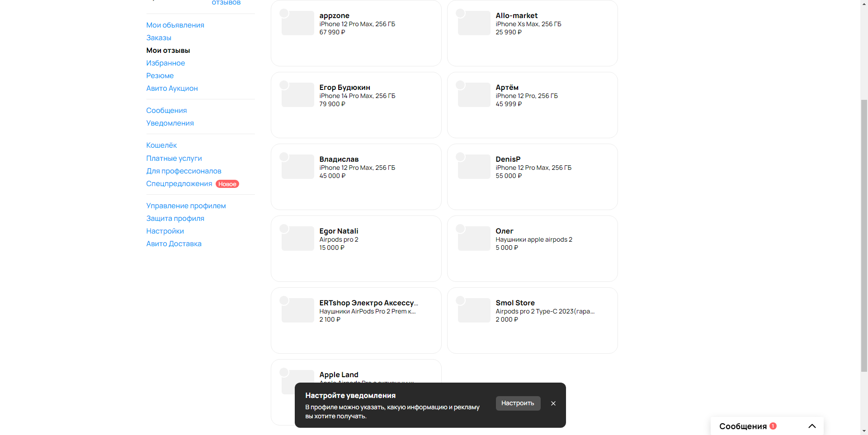Open Избранное in the sidebar
868x435 pixels.
coord(165,63)
